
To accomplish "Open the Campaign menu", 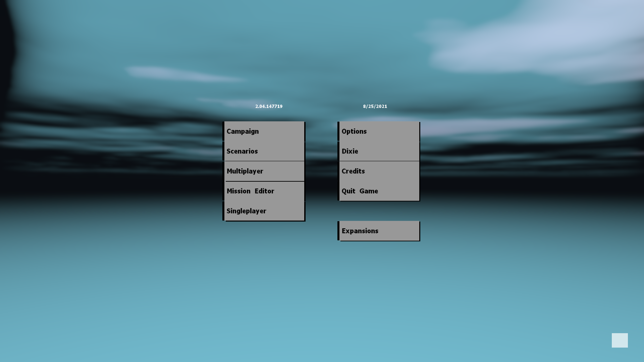I will (x=264, y=131).
